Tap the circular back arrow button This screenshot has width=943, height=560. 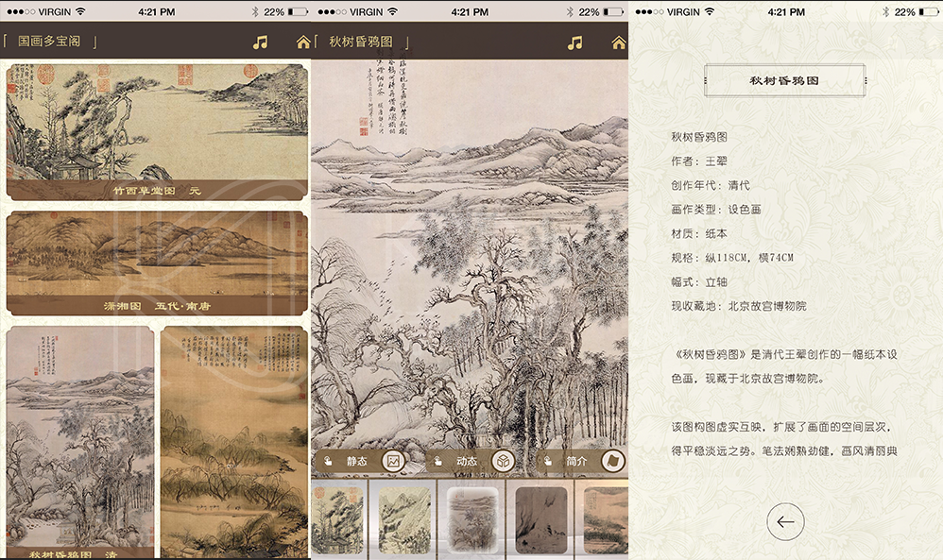click(785, 521)
